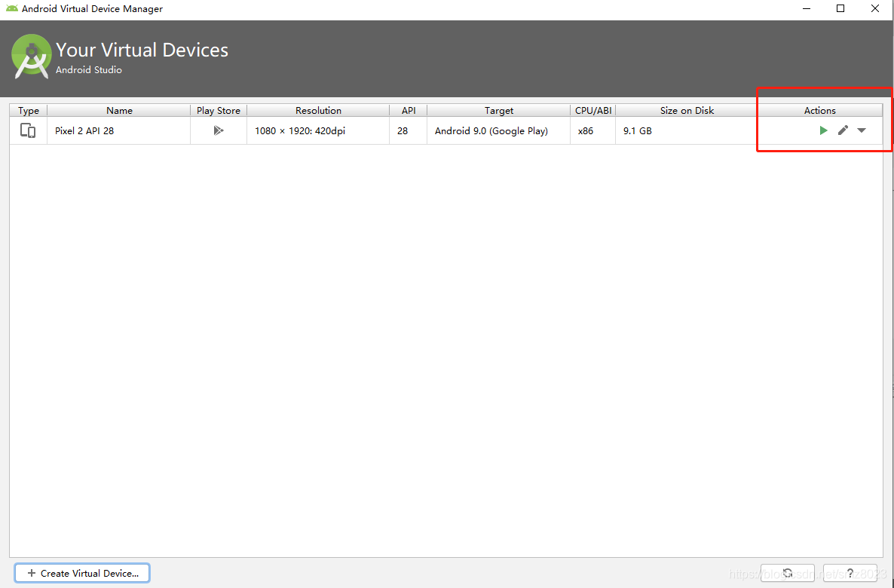Sort by Play Store column header
The image size is (894, 588).
pos(219,111)
